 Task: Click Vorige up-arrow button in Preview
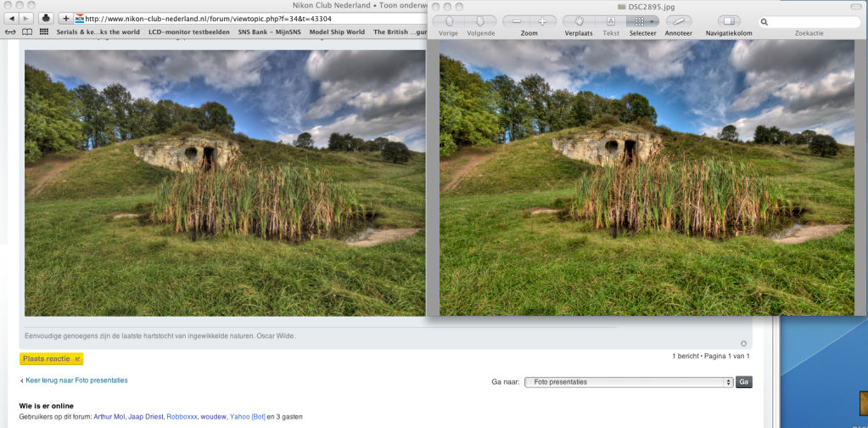(x=450, y=21)
